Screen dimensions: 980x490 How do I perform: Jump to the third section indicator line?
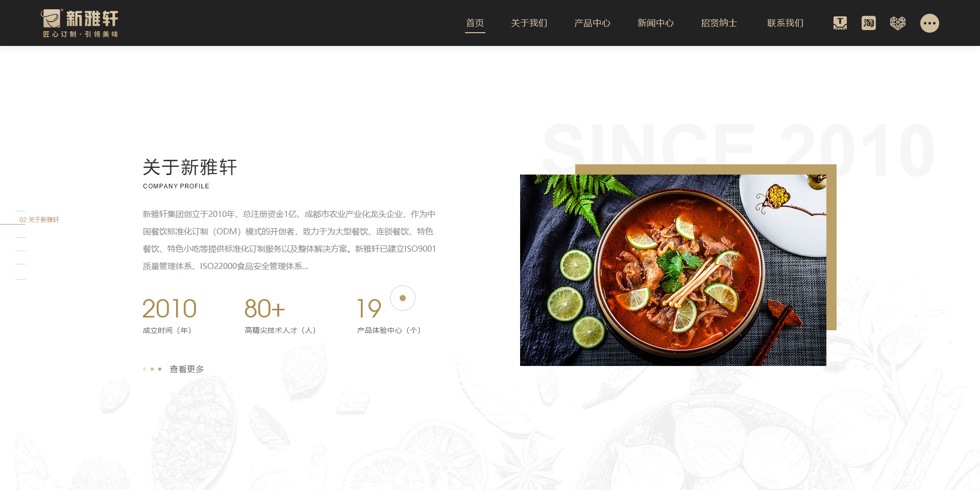tap(20, 237)
